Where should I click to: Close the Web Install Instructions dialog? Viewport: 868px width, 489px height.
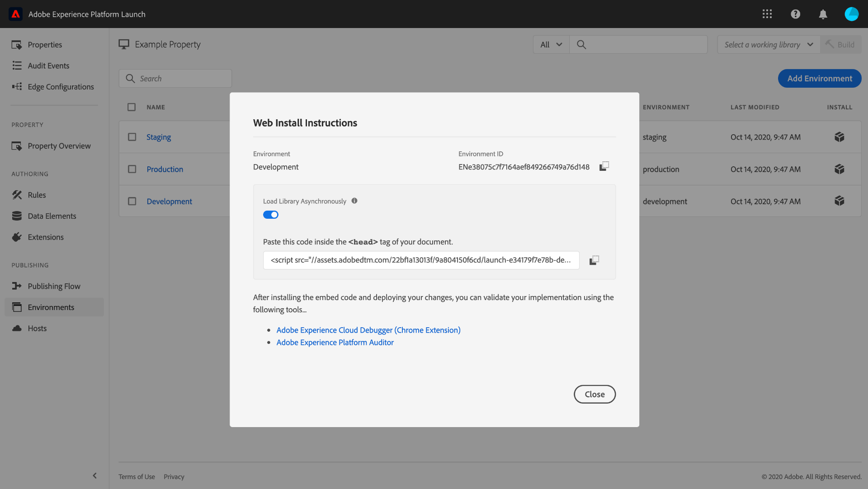tap(594, 394)
